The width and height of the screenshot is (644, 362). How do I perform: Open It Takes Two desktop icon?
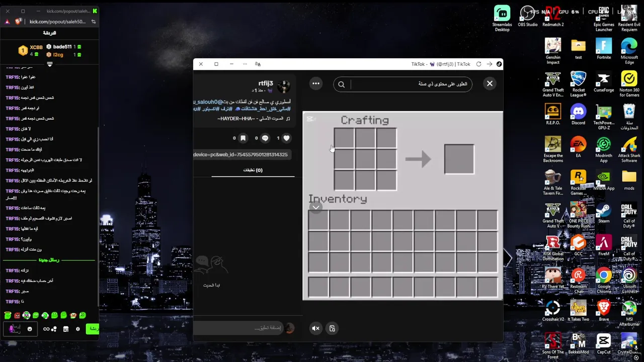pos(578,310)
